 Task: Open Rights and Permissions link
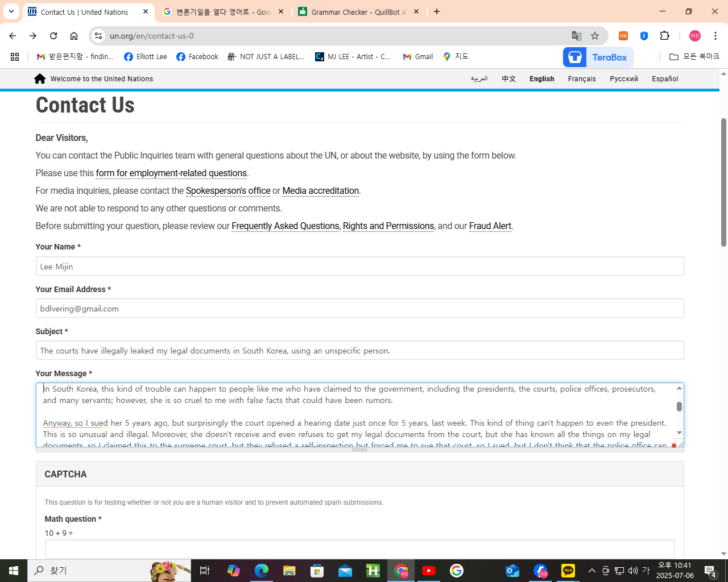click(388, 226)
